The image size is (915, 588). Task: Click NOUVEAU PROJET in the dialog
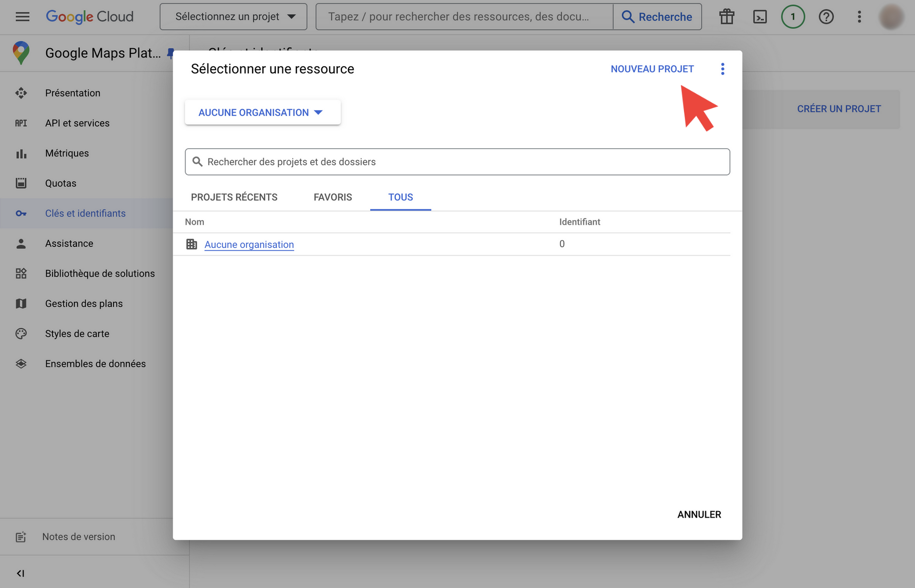tap(652, 69)
